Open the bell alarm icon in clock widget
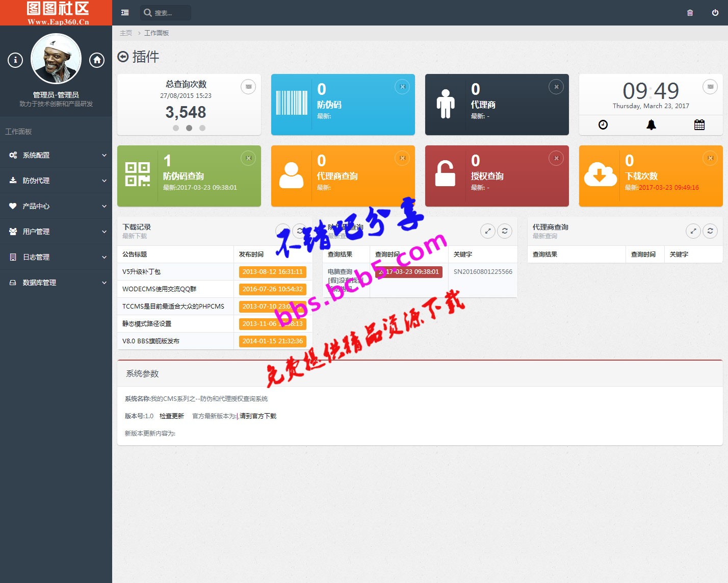 point(651,125)
